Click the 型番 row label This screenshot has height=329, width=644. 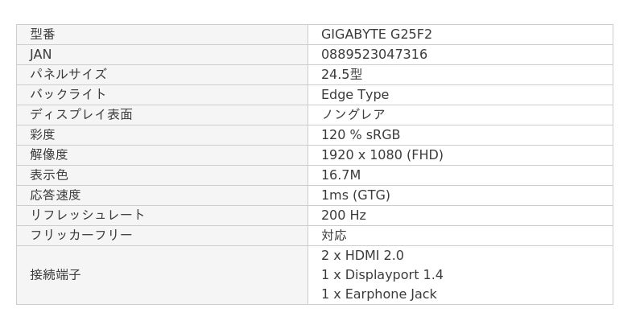[43, 35]
